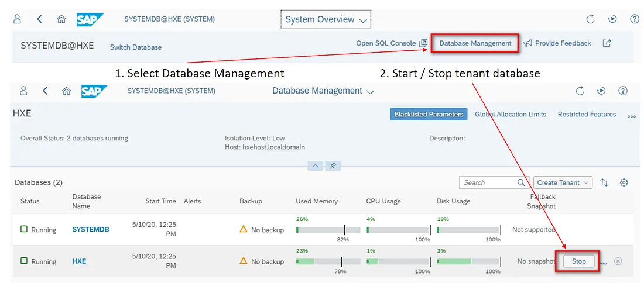This screenshot has width=644, height=283.
Task: Open user profile icon in Database Management header
Action: 24,91
